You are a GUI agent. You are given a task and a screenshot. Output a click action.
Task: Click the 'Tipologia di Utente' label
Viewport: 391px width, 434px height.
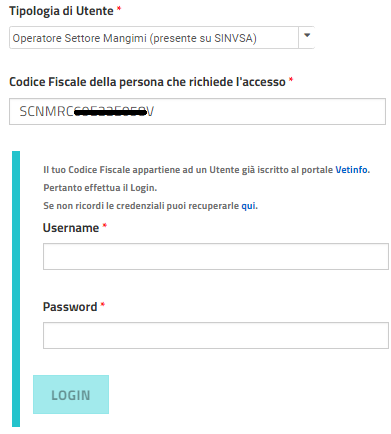(61, 11)
